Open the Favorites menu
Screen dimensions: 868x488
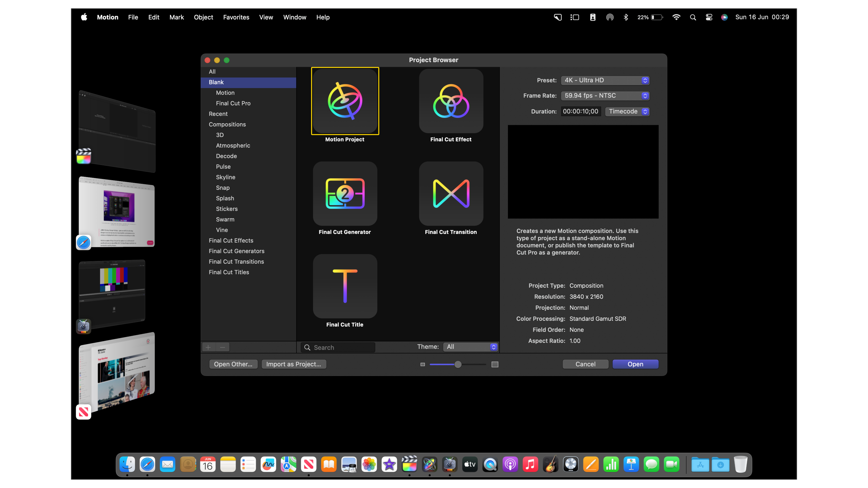[x=236, y=17]
